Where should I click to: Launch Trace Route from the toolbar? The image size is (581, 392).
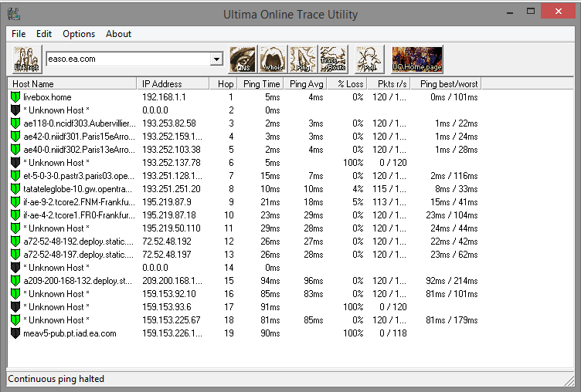[333, 59]
